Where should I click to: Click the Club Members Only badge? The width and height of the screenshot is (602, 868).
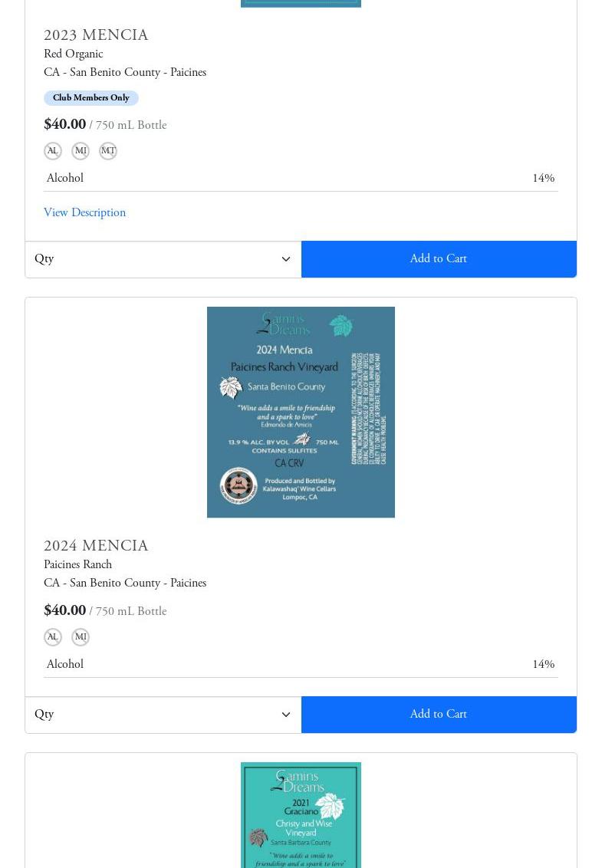(90, 98)
